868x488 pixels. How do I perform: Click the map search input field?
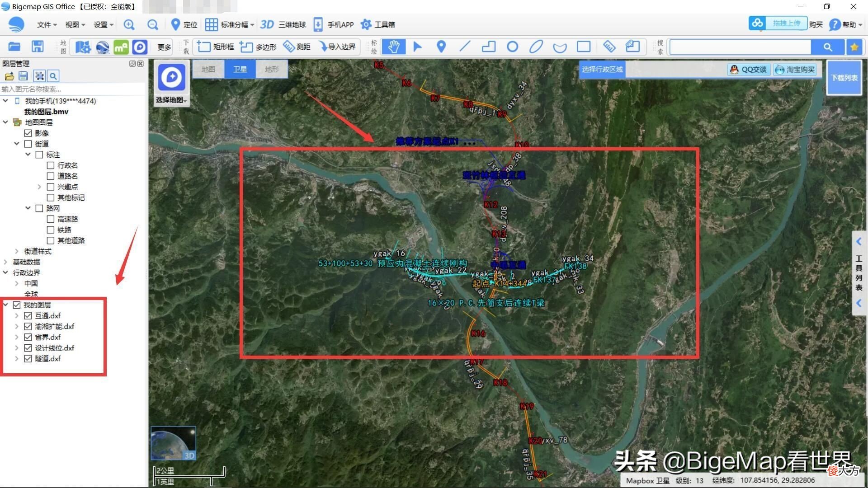(740, 47)
